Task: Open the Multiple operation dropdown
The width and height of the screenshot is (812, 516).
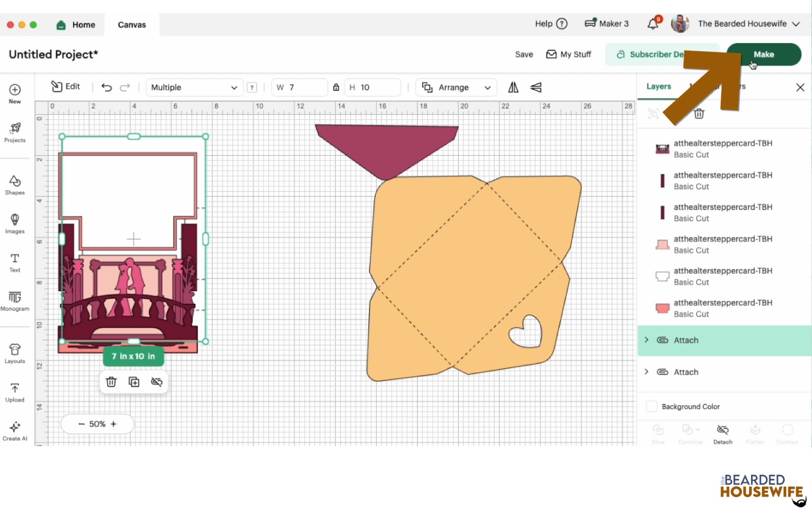Action: [x=194, y=87]
